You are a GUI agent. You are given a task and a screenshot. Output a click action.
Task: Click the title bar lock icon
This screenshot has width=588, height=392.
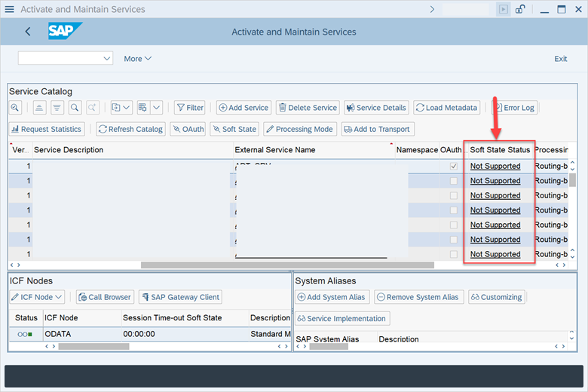click(x=520, y=9)
